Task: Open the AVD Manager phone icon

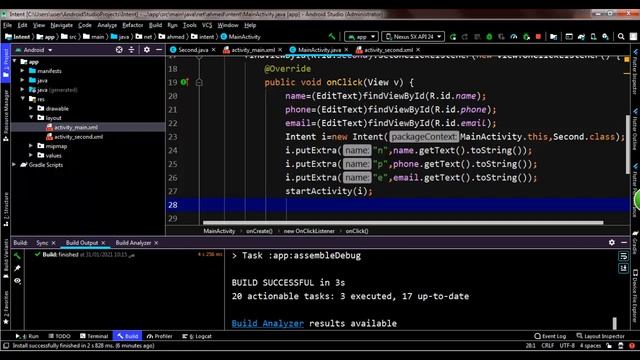Action: 593,37
